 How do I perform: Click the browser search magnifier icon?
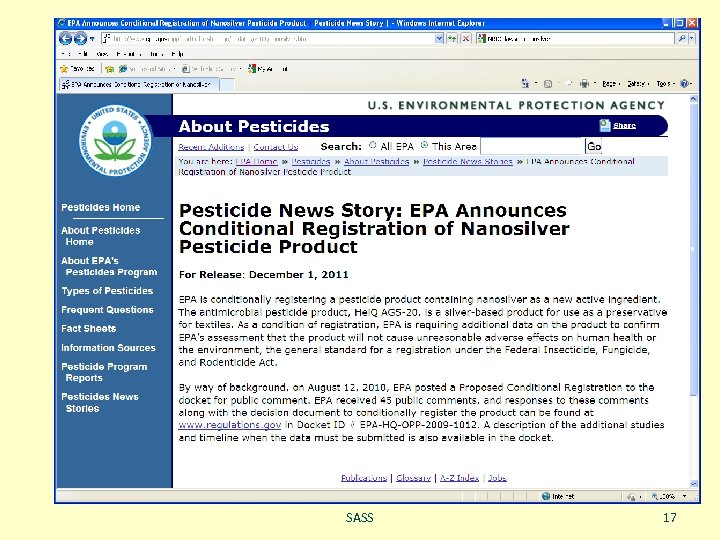(682, 39)
